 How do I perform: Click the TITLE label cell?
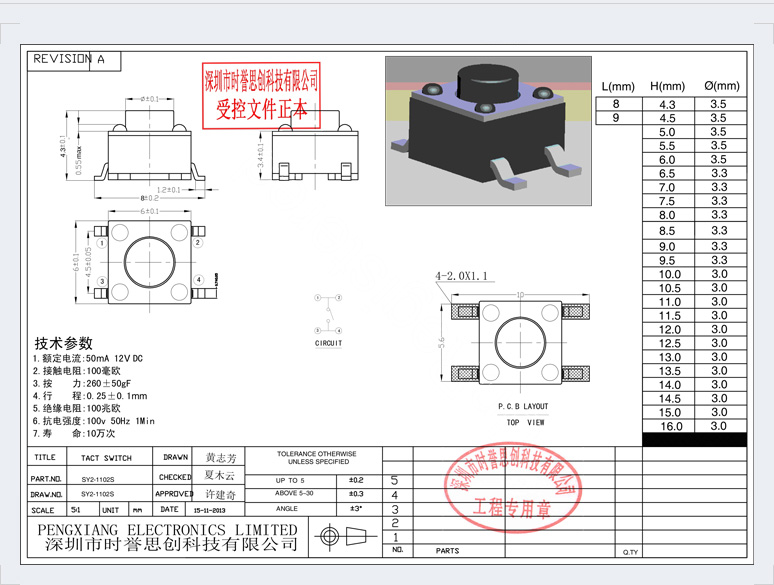[x=45, y=457]
